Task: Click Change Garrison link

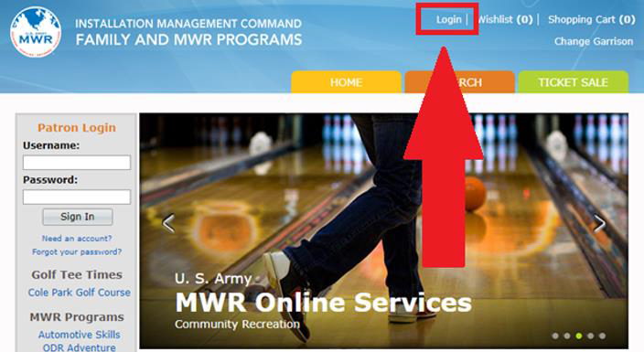Action: [594, 41]
